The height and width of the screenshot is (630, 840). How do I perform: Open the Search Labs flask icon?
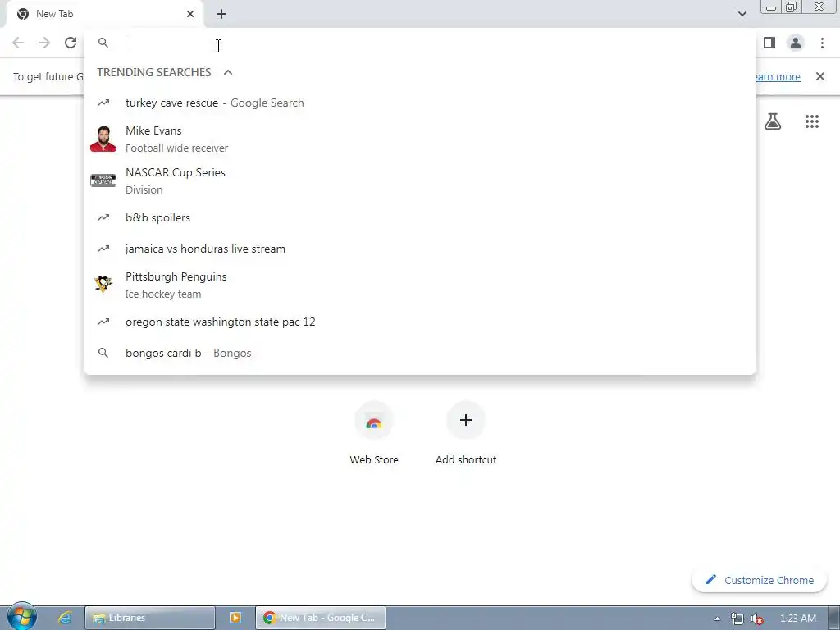click(773, 121)
